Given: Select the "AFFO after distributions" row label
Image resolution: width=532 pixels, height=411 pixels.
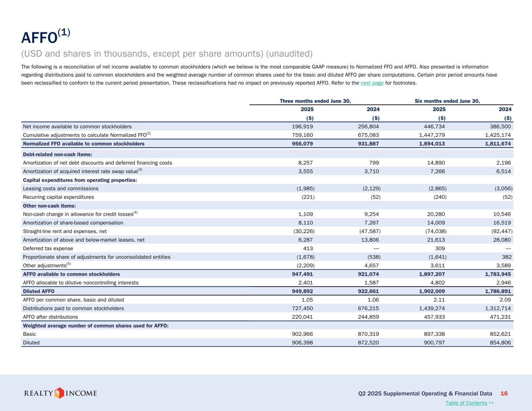Looking at the screenshot, I should click(50, 317).
